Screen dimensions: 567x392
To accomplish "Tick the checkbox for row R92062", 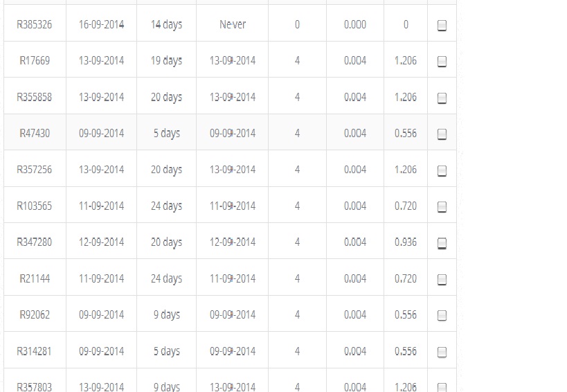I will point(442,316).
